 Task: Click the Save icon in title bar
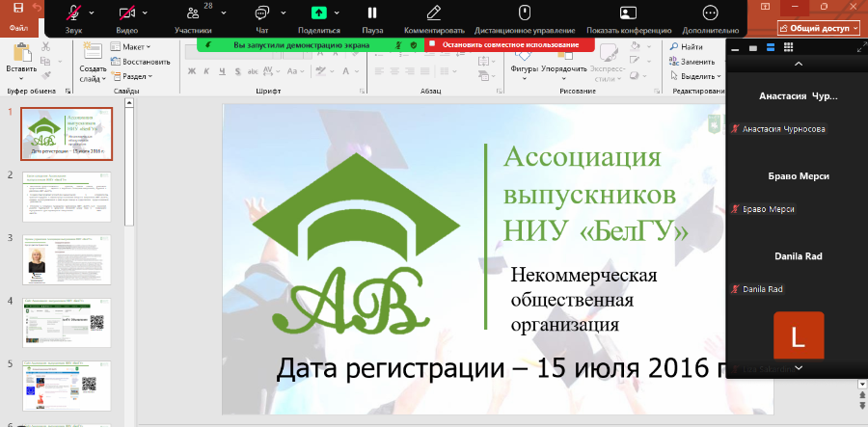pyautogui.click(x=18, y=7)
